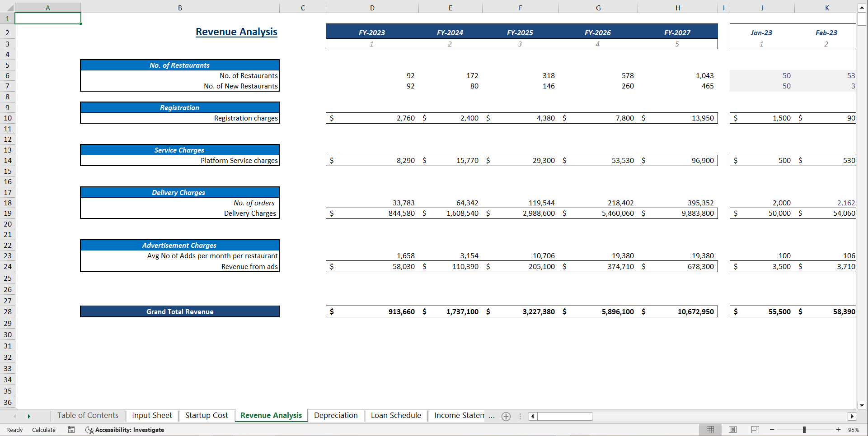Image resolution: width=868 pixels, height=436 pixels.
Task: Open the Table of Contents sheet
Action: coord(87,415)
